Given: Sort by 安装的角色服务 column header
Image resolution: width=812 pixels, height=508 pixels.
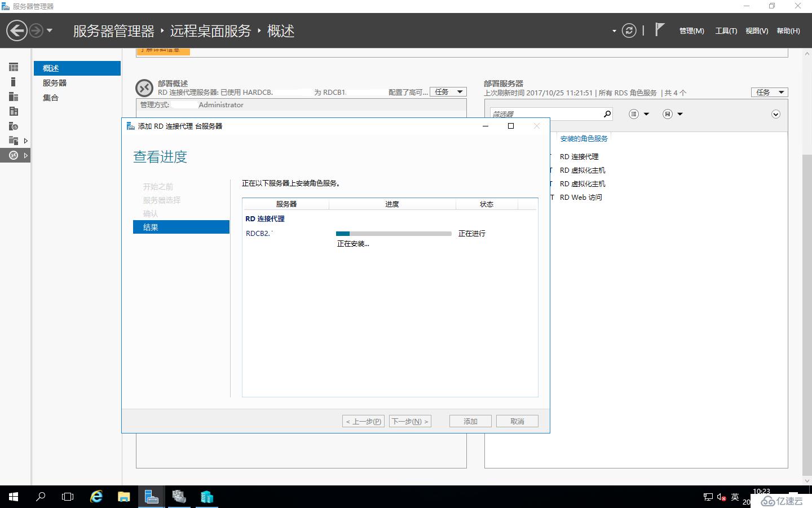Looking at the screenshot, I should pyautogui.click(x=584, y=138).
